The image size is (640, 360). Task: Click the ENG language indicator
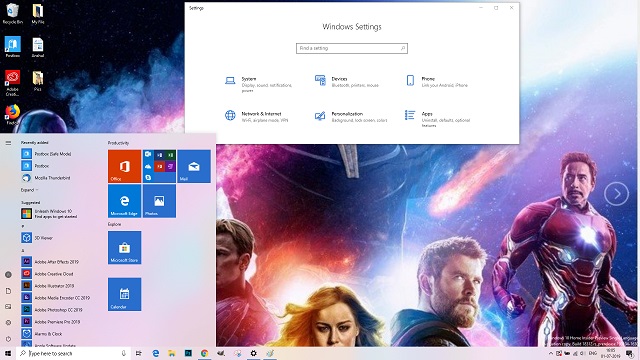coord(593,353)
